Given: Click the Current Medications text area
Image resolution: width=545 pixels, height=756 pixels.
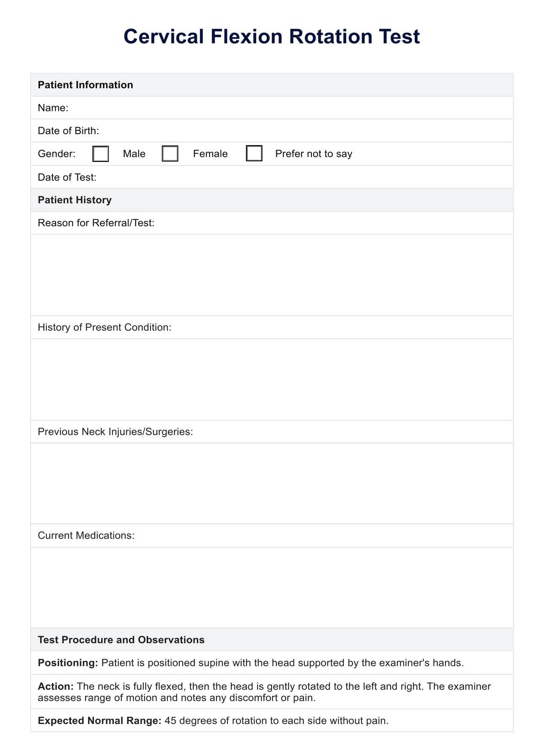Looking at the screenshot, I should click(272, 587).
